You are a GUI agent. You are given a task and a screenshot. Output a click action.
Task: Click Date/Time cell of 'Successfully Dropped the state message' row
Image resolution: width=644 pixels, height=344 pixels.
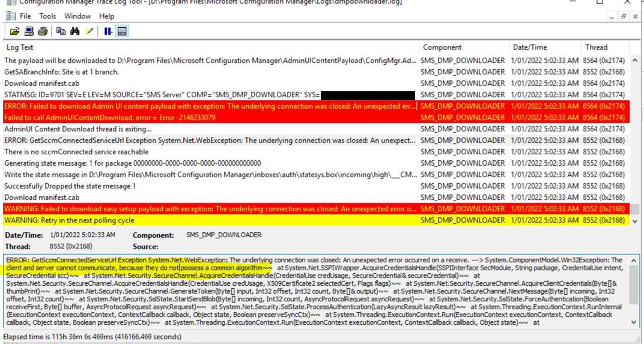pos(545,186)
